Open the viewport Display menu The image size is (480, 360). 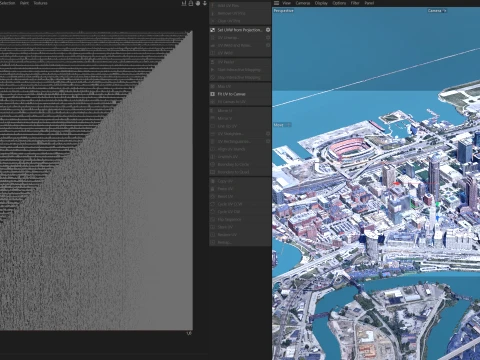[x=321, y=3]
